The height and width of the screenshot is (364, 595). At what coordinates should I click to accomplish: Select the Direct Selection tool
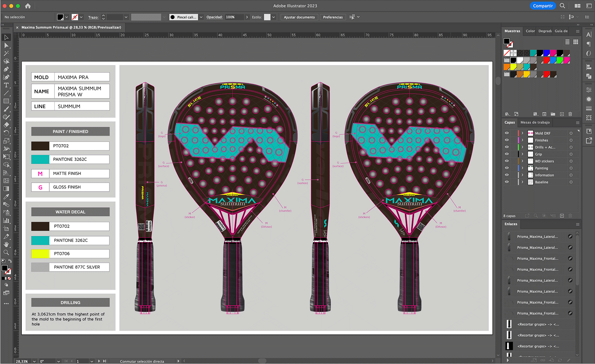tap(6, 45)
